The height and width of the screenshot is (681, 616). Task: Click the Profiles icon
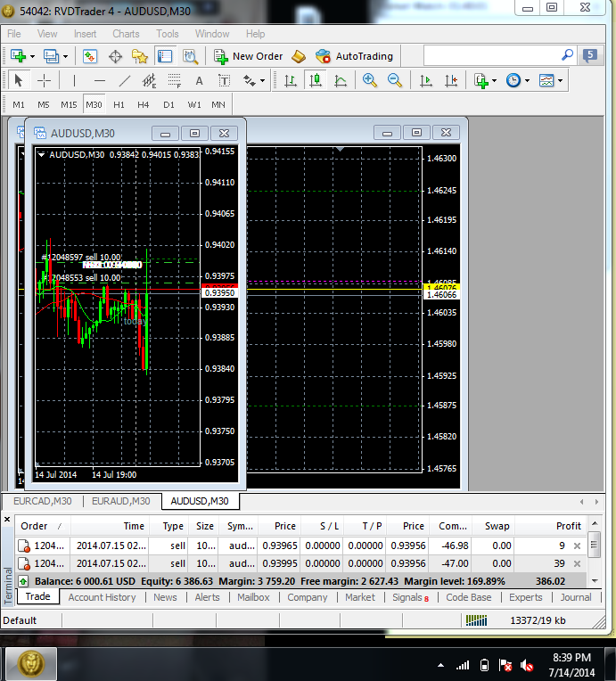(x=52, y=56)
